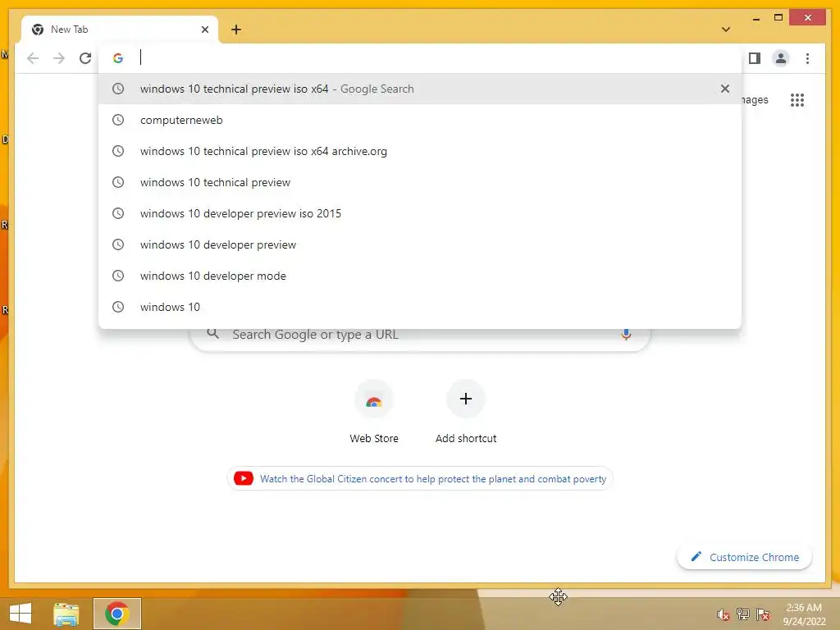
Task: Open the Windows Start button
Action: tap(21, 614)
